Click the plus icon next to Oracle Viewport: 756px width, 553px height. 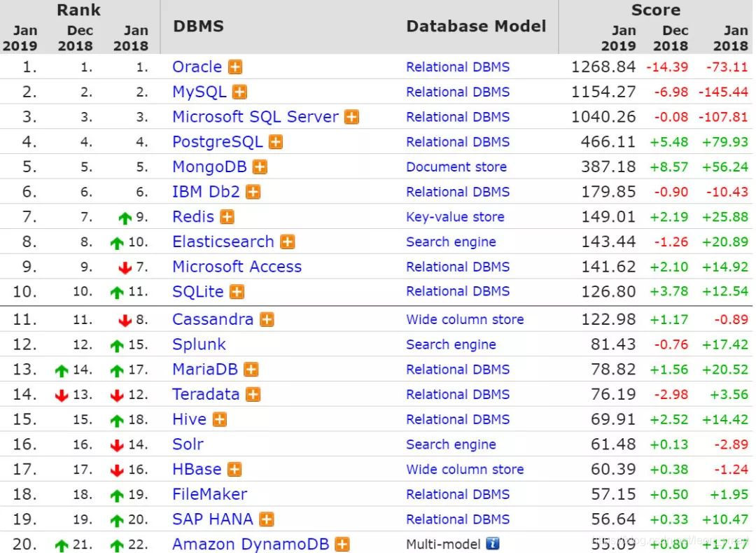coord(235,67)
